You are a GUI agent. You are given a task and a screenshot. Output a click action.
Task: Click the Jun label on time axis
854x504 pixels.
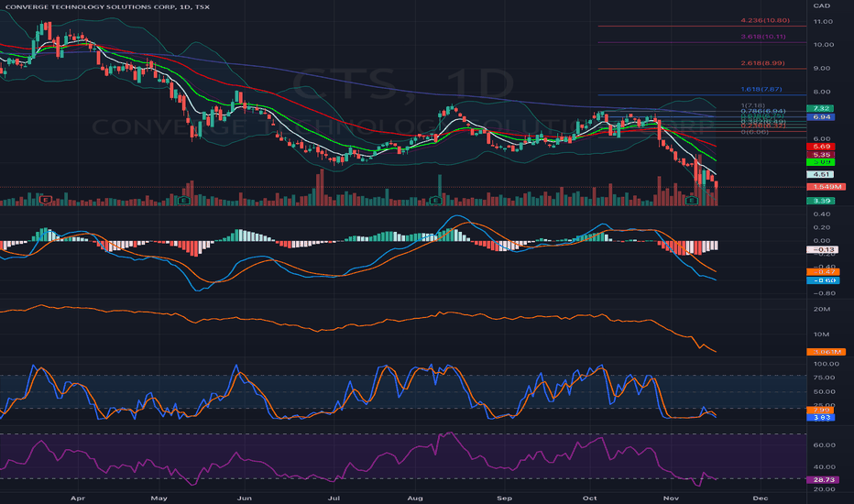[245, 498]
